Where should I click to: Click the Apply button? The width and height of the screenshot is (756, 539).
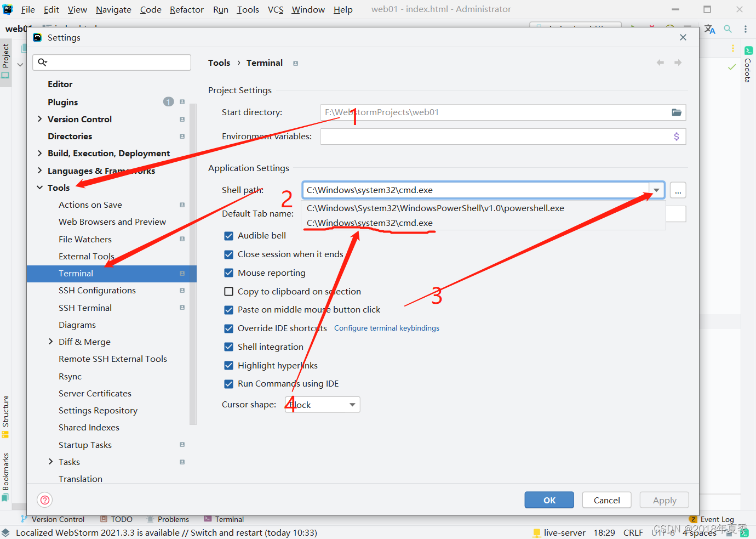coord(665,500)
